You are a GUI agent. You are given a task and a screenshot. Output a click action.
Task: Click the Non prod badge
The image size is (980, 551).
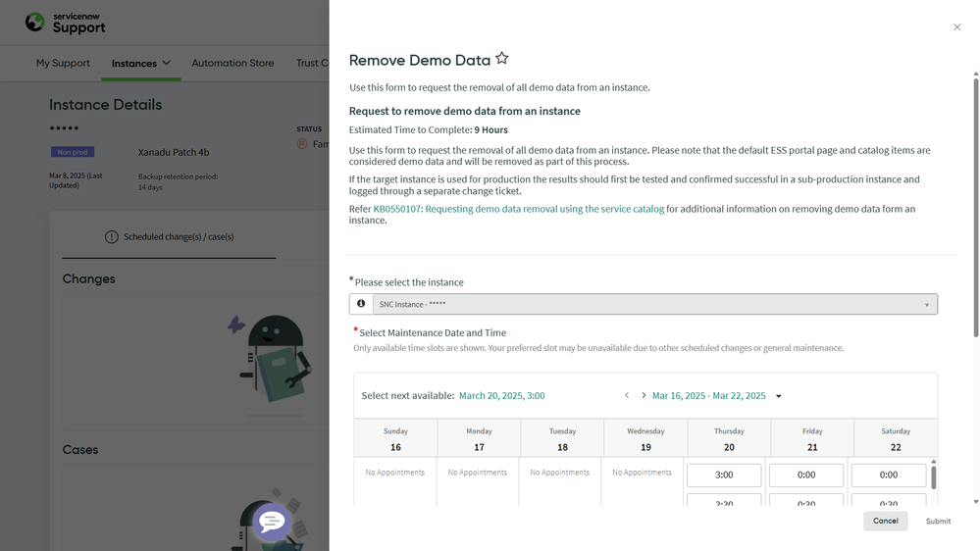[x=73, y=152]
